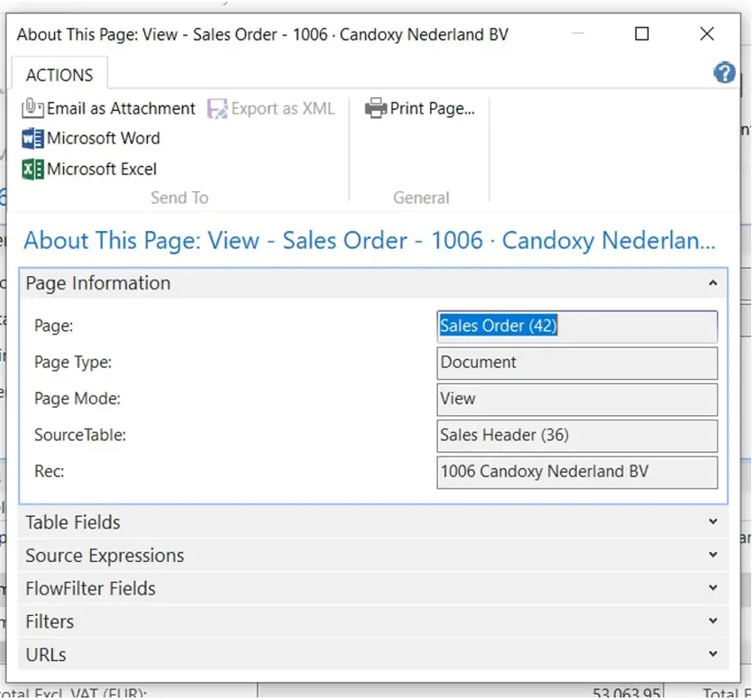Expand the Filters section
The width and height of the screenshot is (752, 700).
click(x=712, y=621)
